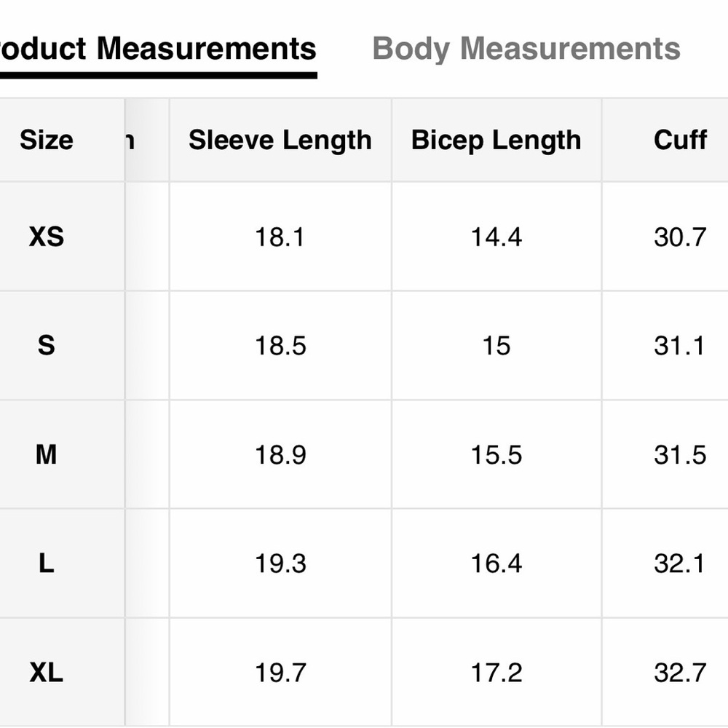The height and width of the screenshot is (728, 728).
Task: Click the S bicep length value 15
Action: [x=496, y=346]
